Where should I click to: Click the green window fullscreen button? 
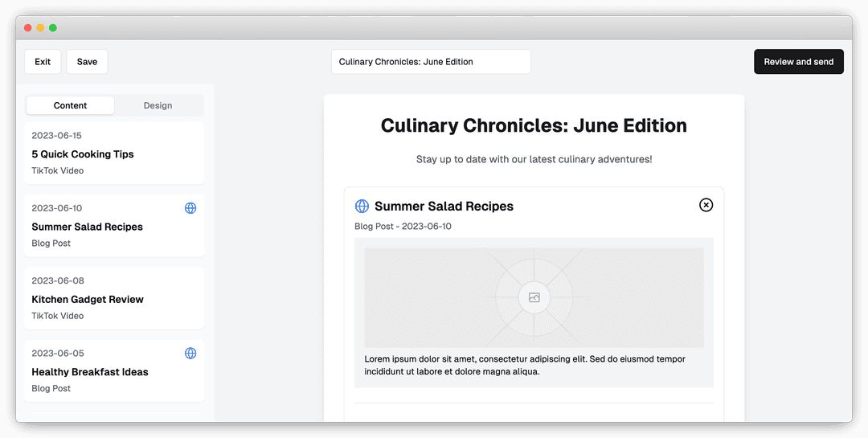53,28
